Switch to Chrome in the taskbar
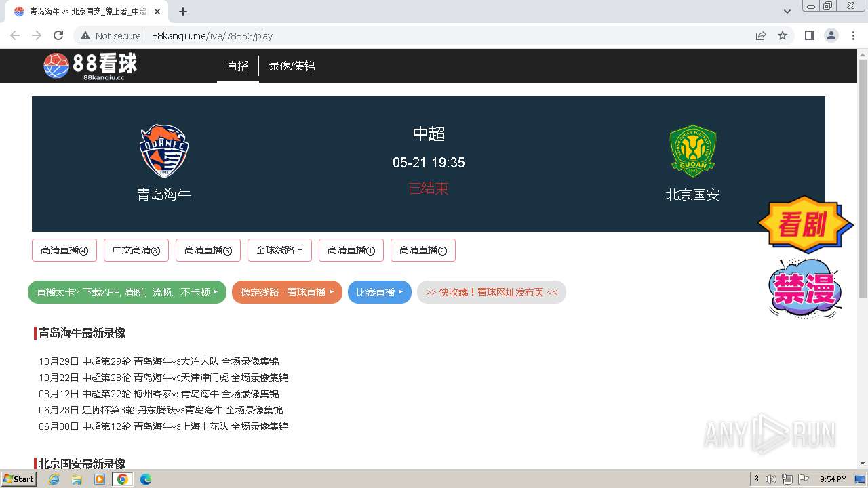This screenshot has height=488, width=868. pos(122,479)
